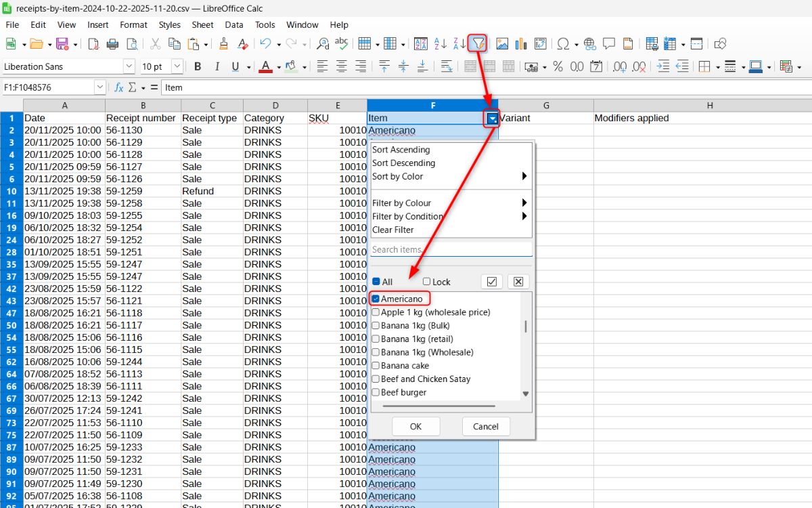Enable the Lock checkbox
Screen dimensions: 812x508
(x=426, y=282)
